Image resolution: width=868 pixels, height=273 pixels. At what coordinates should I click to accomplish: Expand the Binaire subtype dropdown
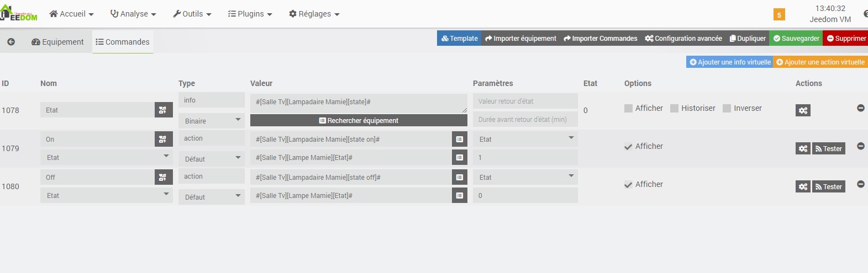coord(212,121)
